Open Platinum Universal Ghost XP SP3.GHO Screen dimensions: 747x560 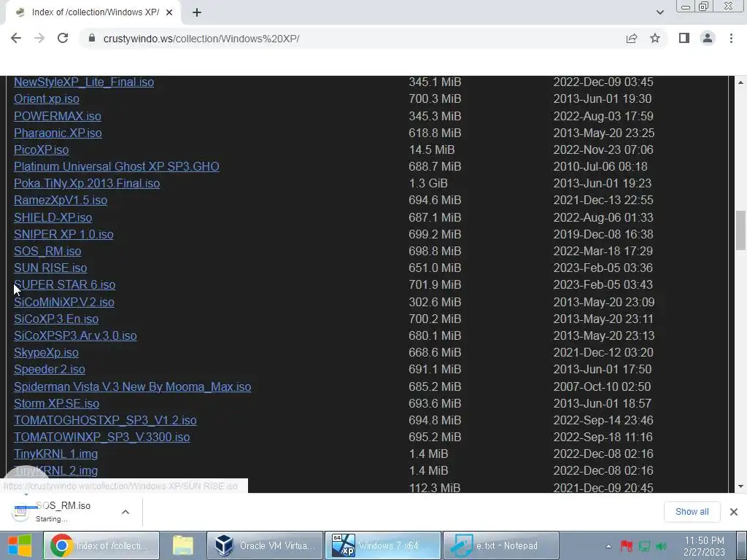point(117,166)
